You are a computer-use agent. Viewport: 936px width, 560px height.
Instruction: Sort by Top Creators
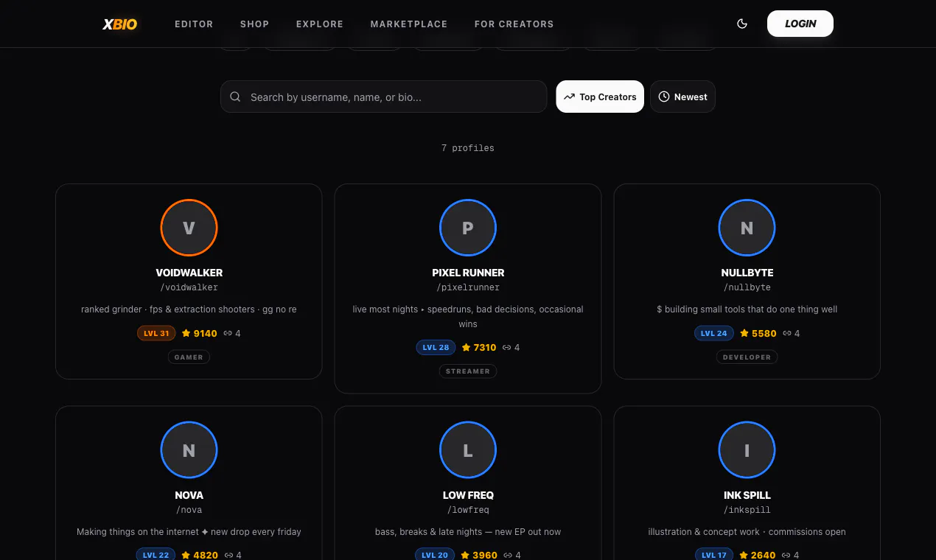point(600,97)
